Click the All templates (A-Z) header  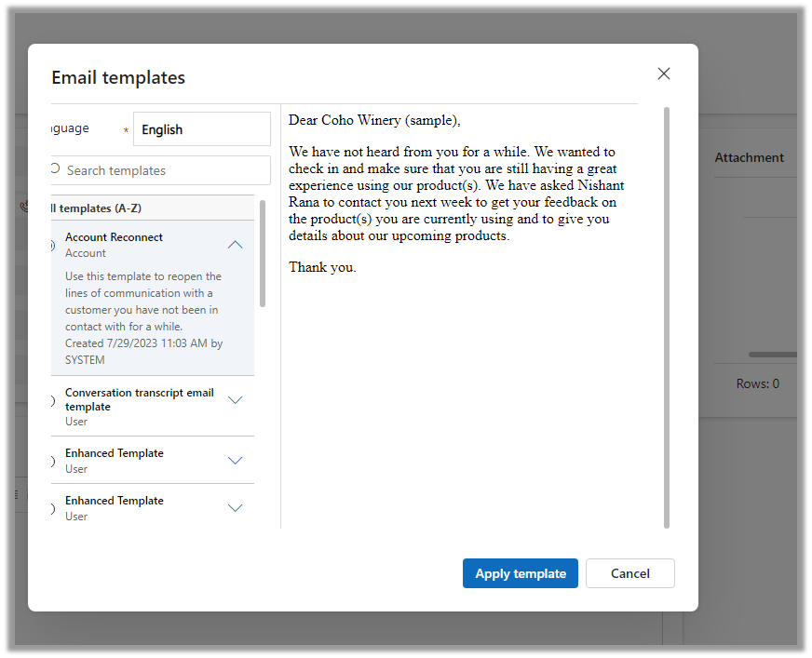click(96, 208)
